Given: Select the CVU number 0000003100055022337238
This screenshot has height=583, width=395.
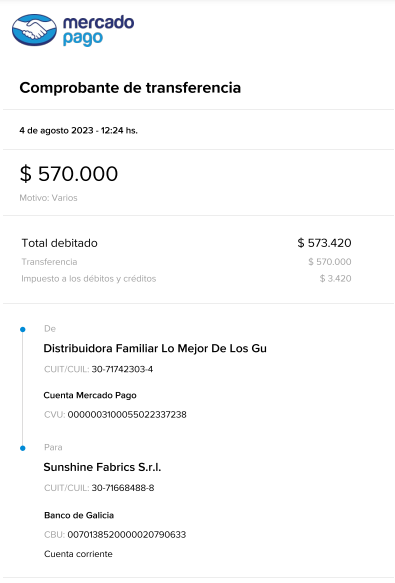Looking at the screenshot, I should click(x=127, y=415).
